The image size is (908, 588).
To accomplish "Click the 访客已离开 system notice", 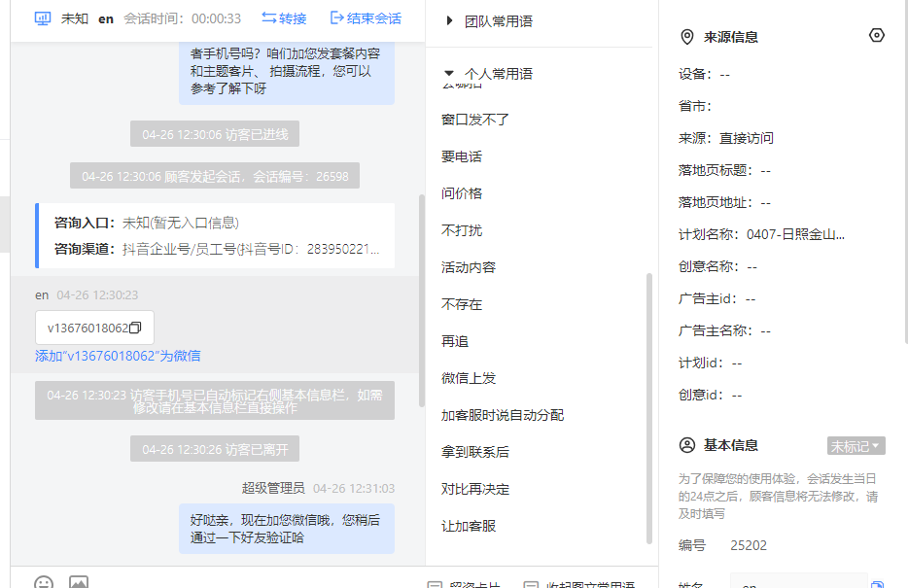I will coord(215,449).
